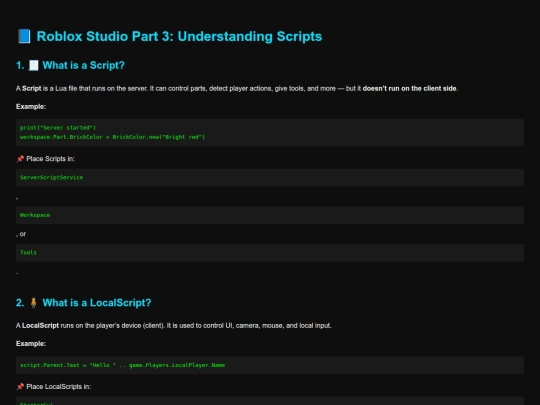The width and height of the screenshot is (540, 405).
Task: Click the 'Roblox Studio Part 3: Understanding Scripts' heading
Action: 179,36
